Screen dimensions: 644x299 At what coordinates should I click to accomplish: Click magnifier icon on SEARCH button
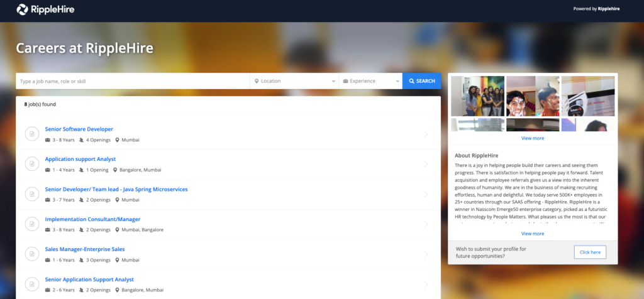[411, 81]
